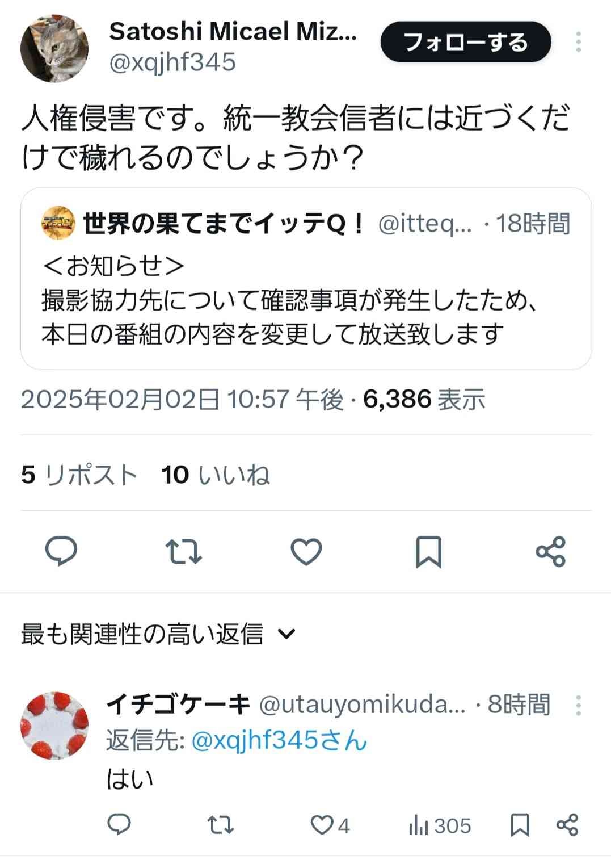
Task: Open イチゴケーキ strawberry cake avatar
Action: [x=54, y=725]
